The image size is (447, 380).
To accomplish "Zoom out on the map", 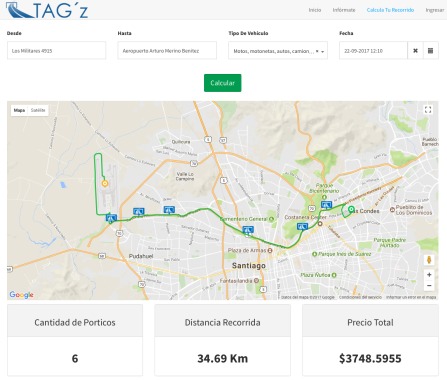I will point(429,286).
